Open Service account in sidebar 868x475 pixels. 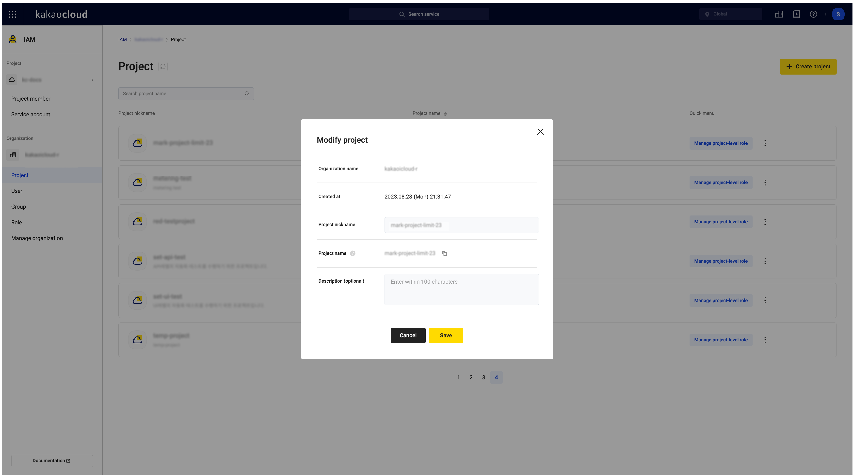pos(31,115)
